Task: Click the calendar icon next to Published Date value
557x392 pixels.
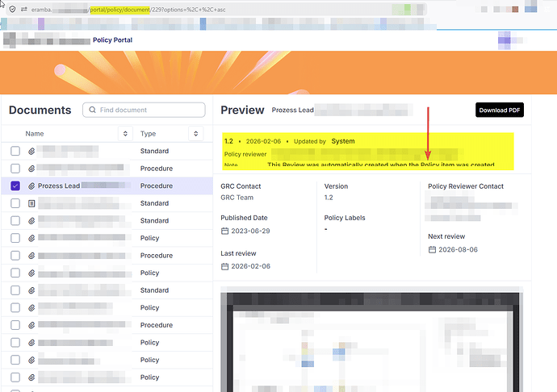Action: tap(225, 231)
